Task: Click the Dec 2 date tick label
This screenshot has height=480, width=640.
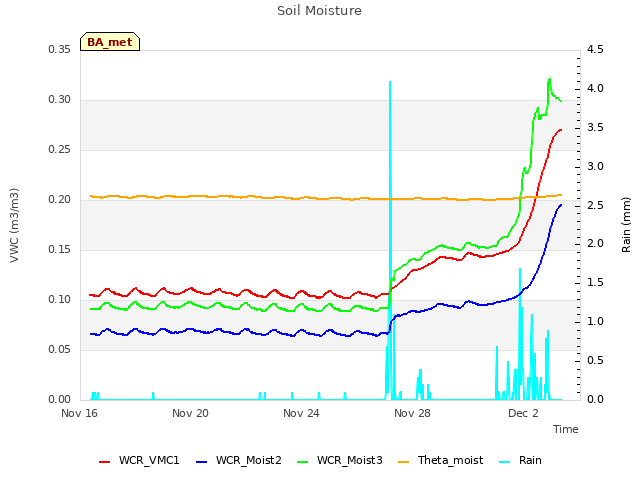Action: click(523, 413)
